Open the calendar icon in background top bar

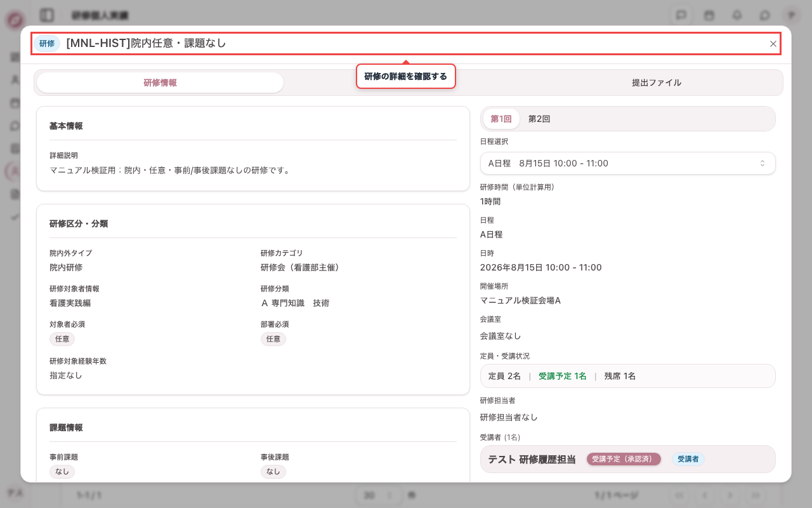pos(709,15)
